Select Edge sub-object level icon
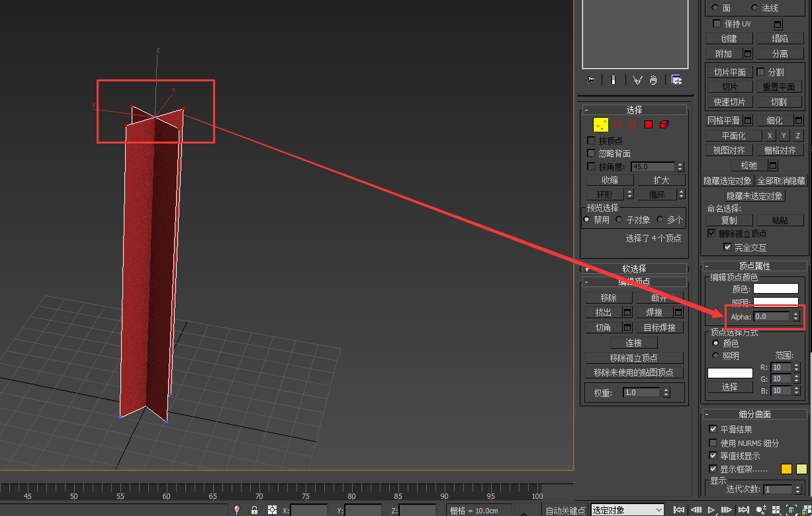Viewport: 812px width, 516px height. [617, 124]
